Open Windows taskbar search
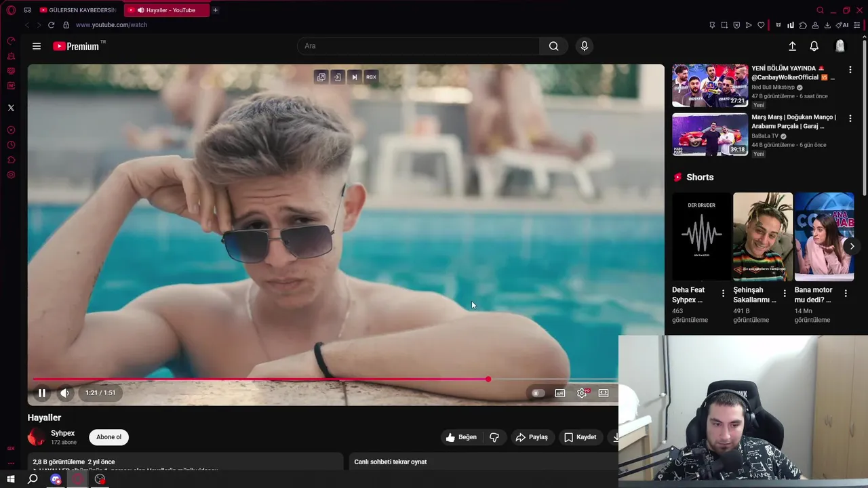 pos(33,479)
